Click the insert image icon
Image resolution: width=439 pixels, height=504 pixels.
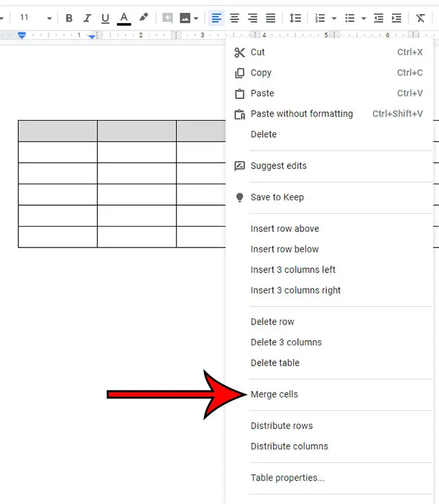[185, 18]
